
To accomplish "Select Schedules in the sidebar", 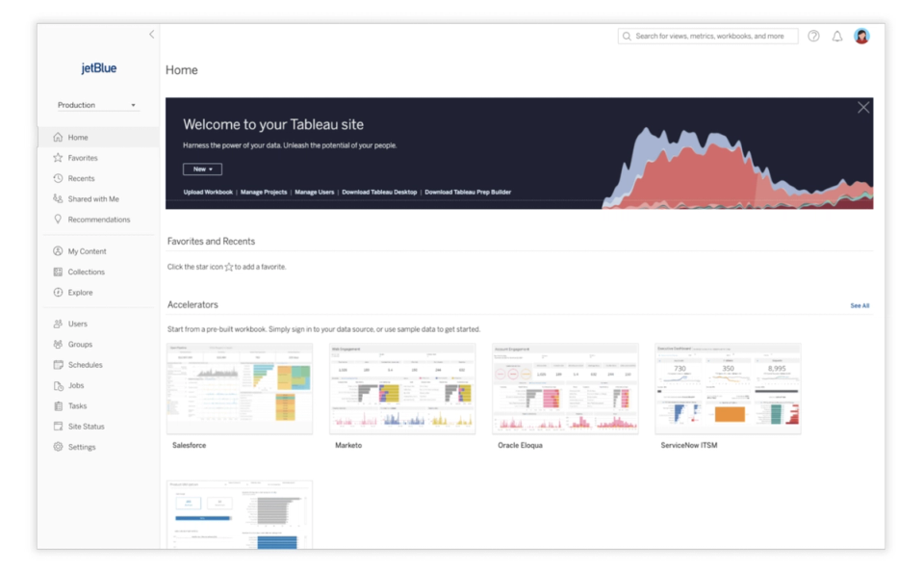I will pos(86,365).
